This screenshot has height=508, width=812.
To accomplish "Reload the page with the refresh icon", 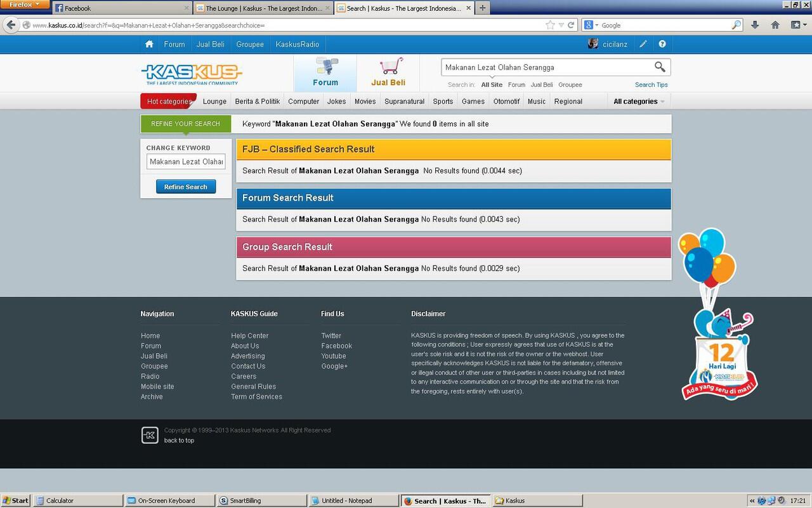I will (571, 25).
